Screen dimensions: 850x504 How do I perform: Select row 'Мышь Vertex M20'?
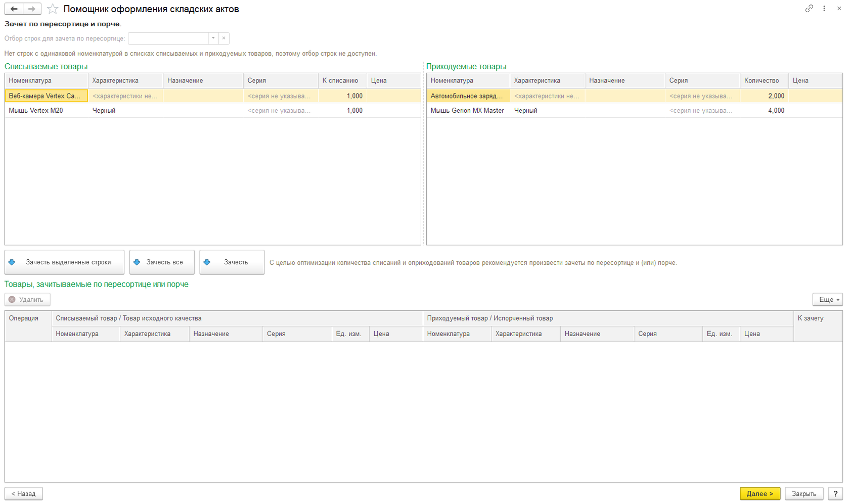(213, 111)
